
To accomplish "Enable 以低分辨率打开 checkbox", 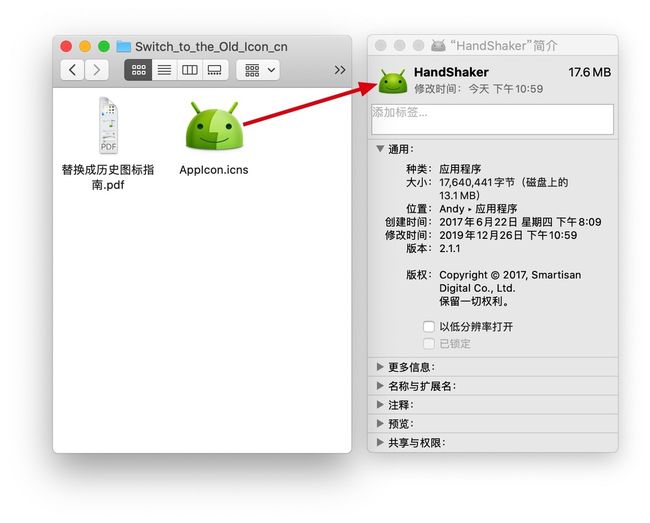I will [x=429, y=327].
